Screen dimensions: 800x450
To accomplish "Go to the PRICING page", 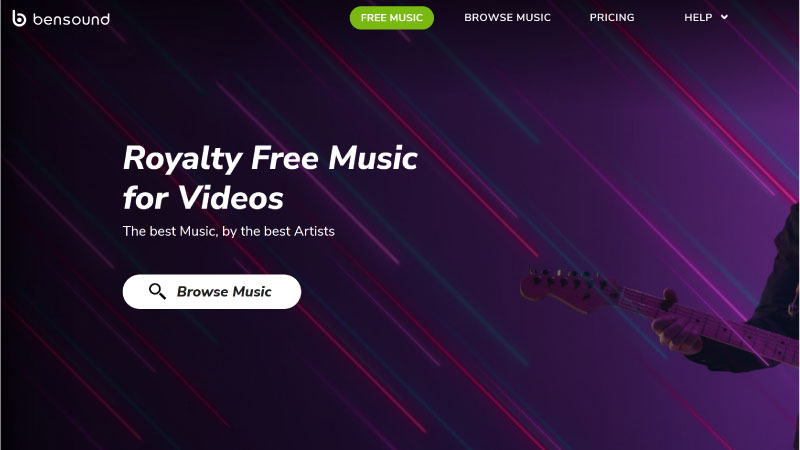I will [x=612, y=17].
